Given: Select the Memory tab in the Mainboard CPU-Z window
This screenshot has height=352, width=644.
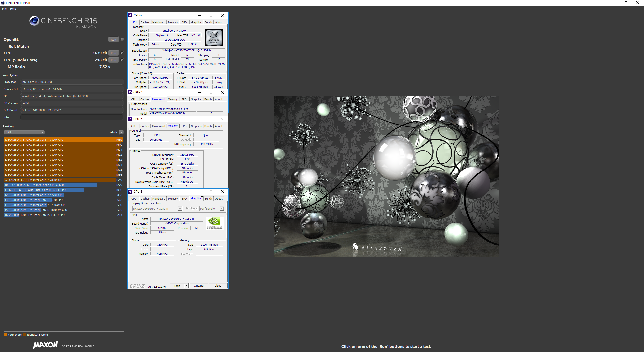Looking at the screenshot, I should 173,99.
